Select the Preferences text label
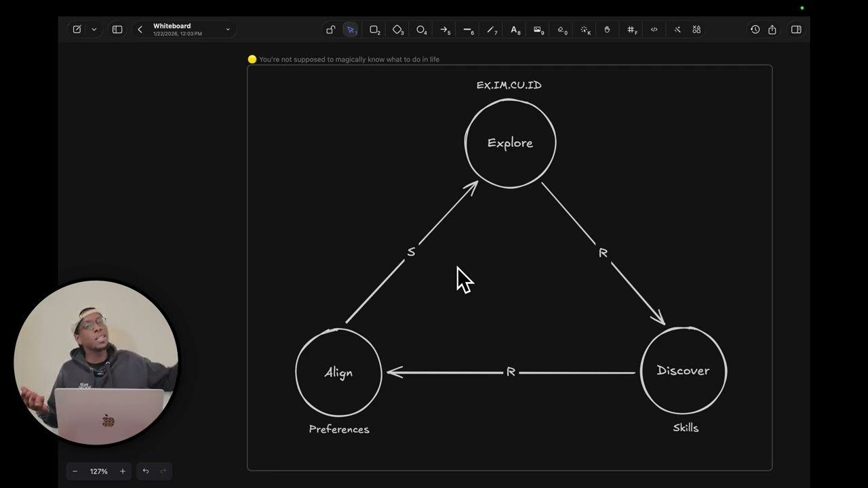 click(x=339, y=429)
